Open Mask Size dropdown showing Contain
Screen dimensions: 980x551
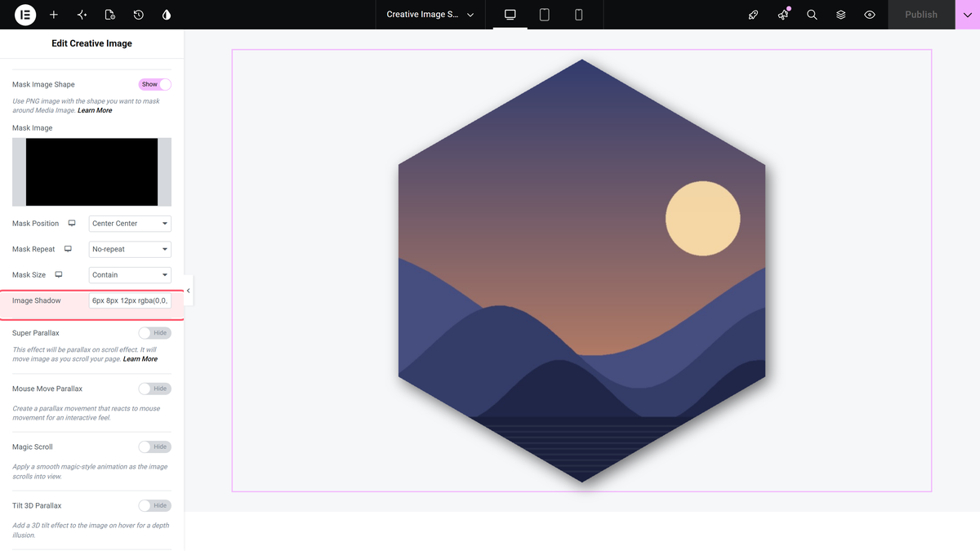[130, 275]
